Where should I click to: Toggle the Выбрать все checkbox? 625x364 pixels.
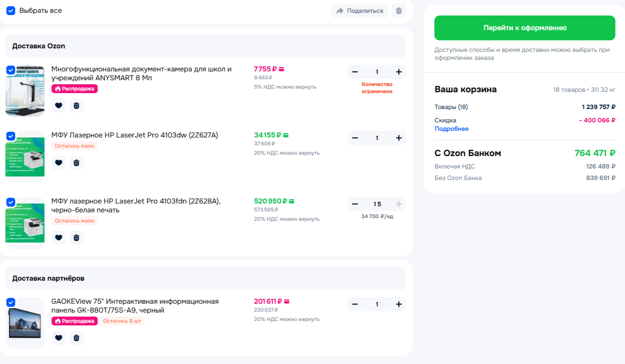11,11
